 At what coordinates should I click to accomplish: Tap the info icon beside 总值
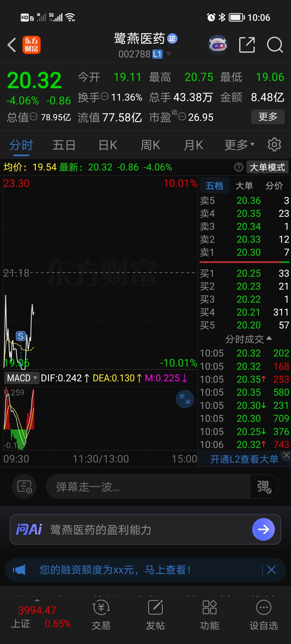[x=33, y=117]
